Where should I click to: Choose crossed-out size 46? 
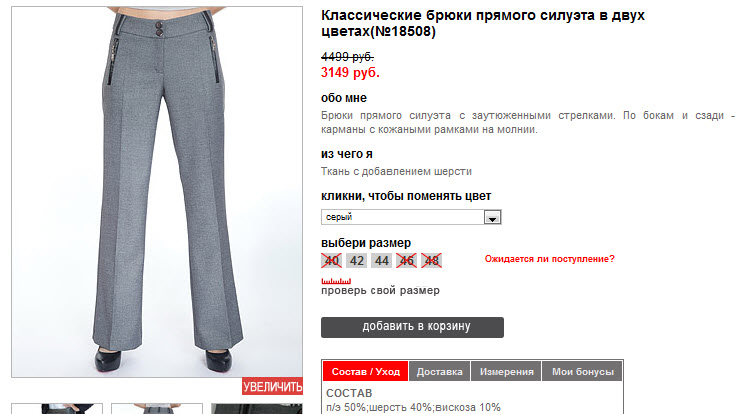[406, 261]
